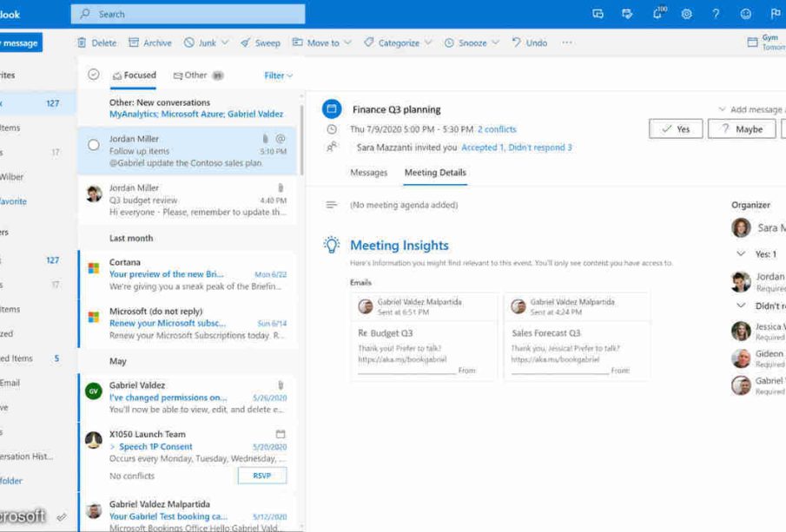Open the notifications bell icon
This screenshot has height=532, width=786.
tap(657, 14)
